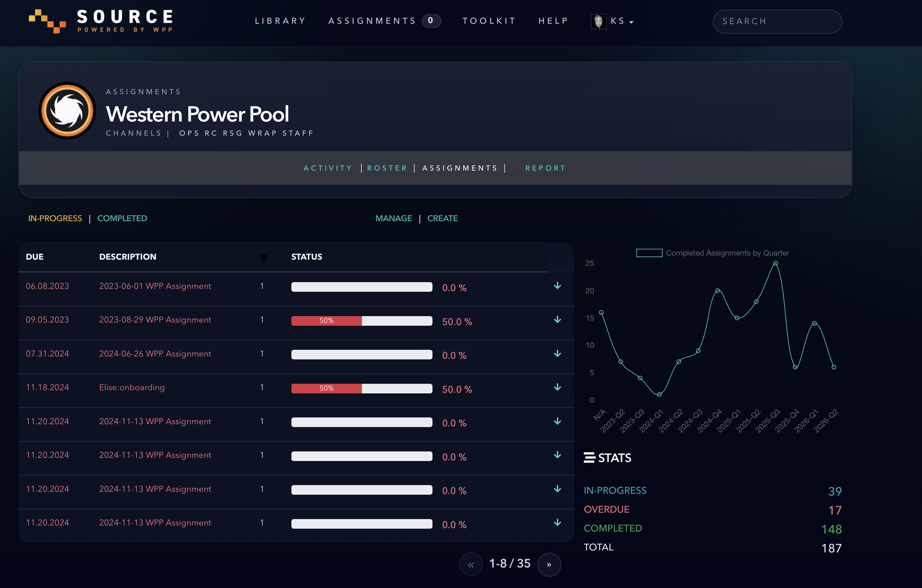Open the Toolkit menu
This screenshot has width=922, height=588.
[x=489, y=21]
